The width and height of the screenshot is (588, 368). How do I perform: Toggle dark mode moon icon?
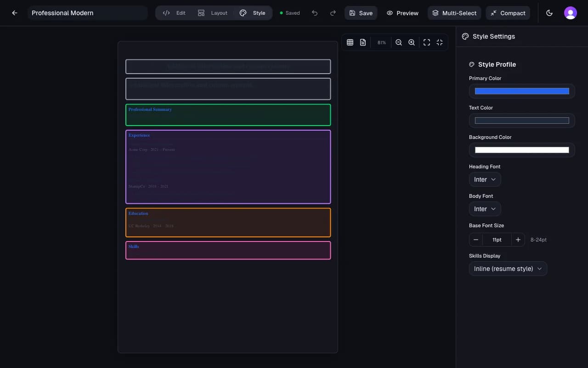coord(549,13)
